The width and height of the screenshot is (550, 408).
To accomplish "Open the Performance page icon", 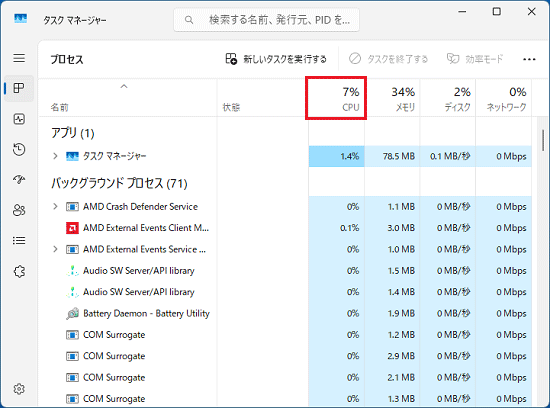I will [x=19, y=119].
